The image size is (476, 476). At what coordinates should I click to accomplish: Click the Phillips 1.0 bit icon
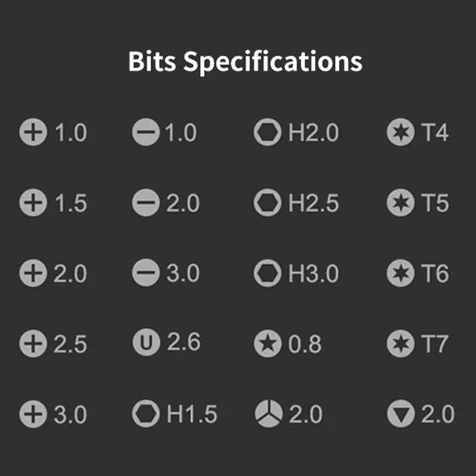point(33,133)
